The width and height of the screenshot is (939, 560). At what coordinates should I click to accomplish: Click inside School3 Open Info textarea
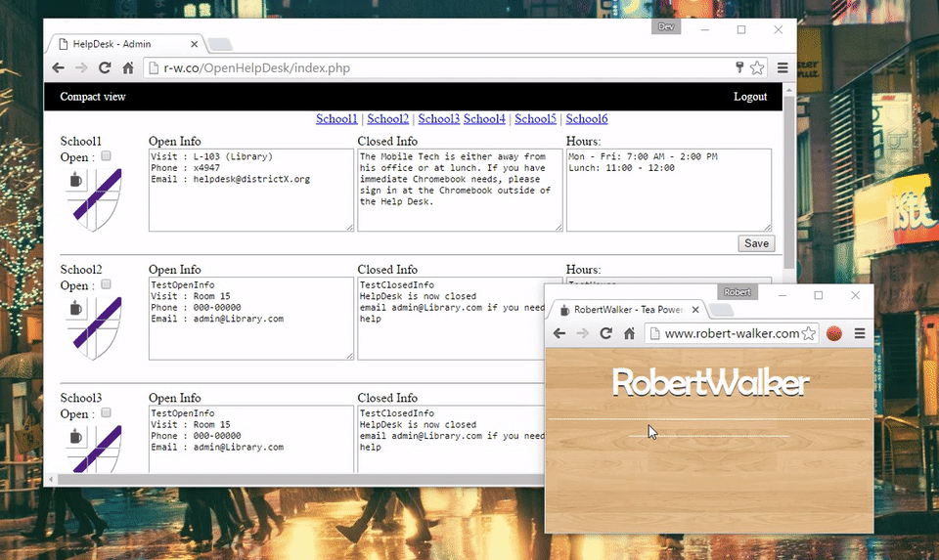[251, 439]
